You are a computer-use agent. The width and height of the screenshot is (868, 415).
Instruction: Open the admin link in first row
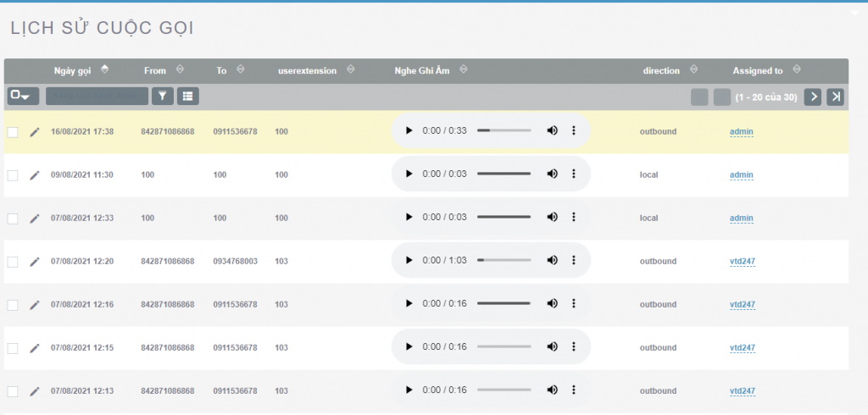point(742,132)
